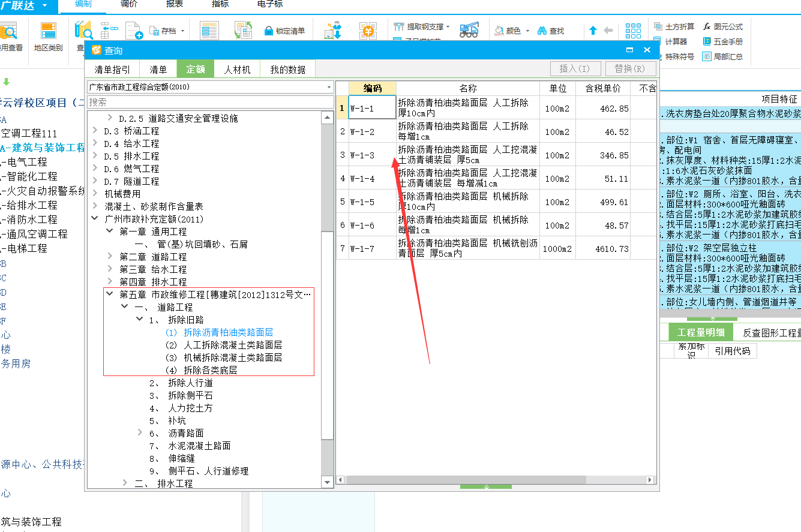This screenshot has height=532, width=801.
Task: Open 图元公式 formula tool
Action: [722, 27]
